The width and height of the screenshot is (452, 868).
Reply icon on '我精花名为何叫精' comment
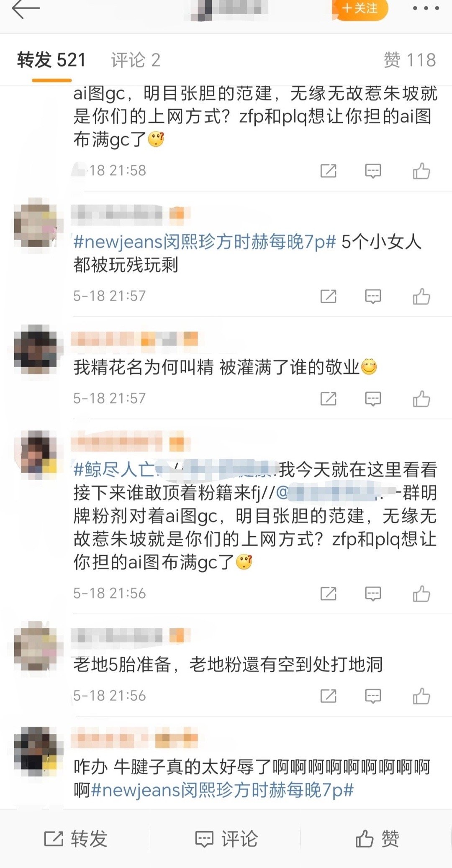point(372,399)
